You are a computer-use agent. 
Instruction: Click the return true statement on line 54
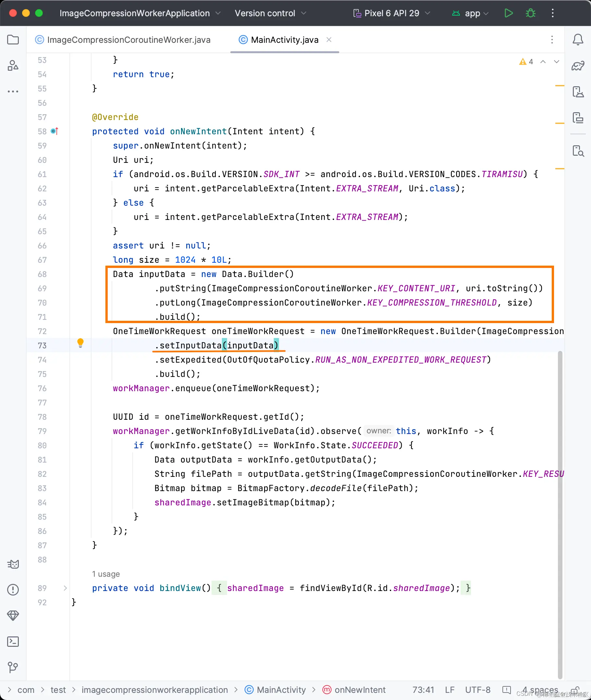click(144, 74)
